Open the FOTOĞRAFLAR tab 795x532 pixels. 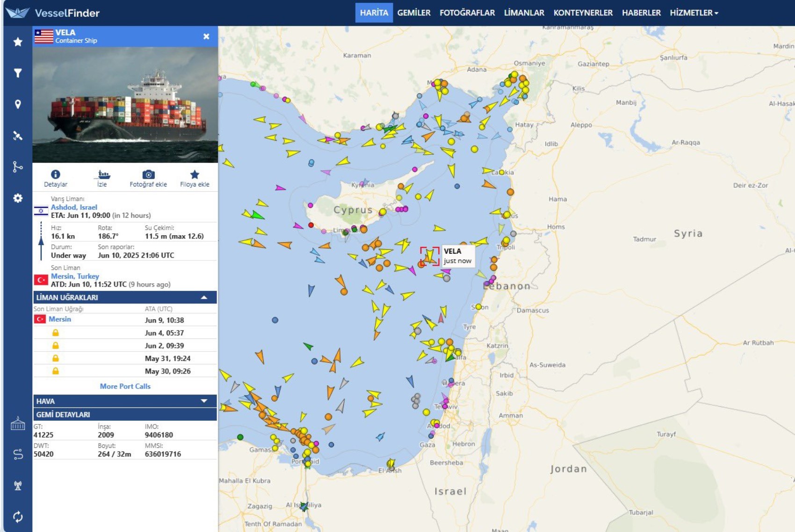click(467, 13)
